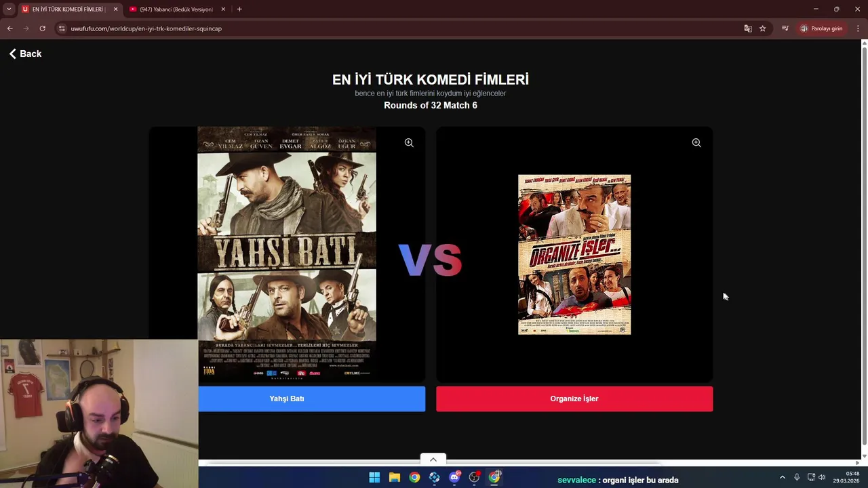868x488 pixels.
Task: Translate this page icon
Action: [748, 28]
